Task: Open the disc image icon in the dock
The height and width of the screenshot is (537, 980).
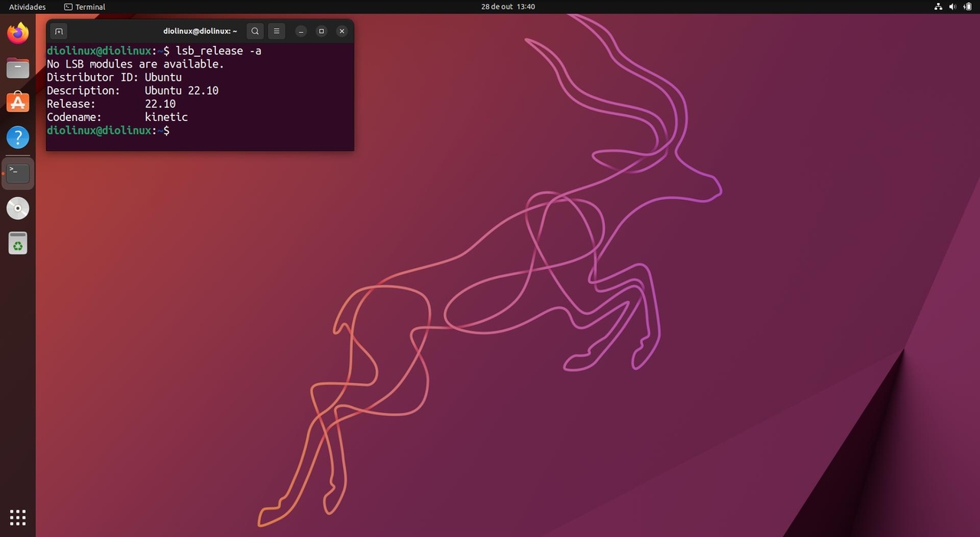Action: point(18,208)
